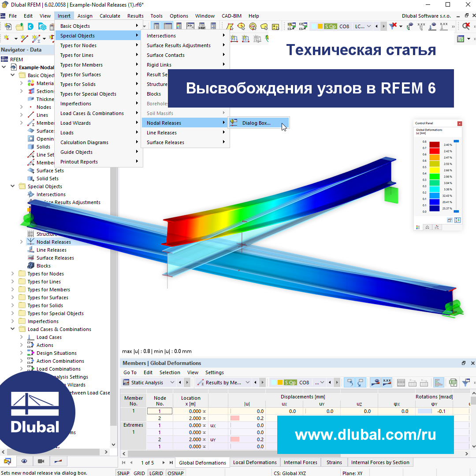Click the Dialog Box submenu entry

click(x=258, y=123)
